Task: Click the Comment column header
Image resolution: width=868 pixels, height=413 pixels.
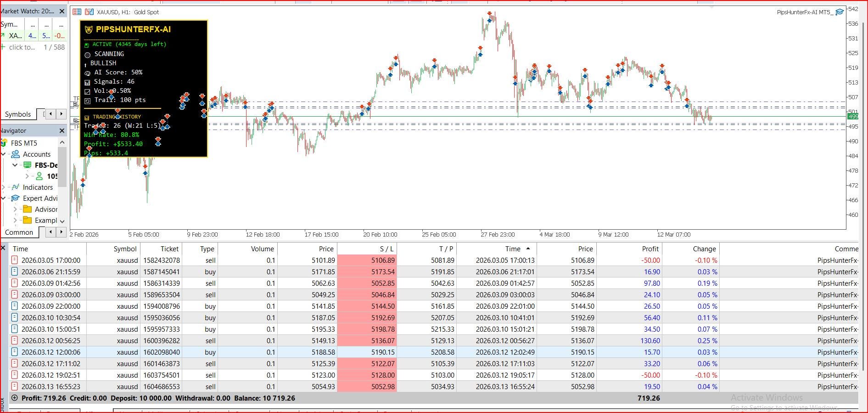Action: click(x=789, y=249)
